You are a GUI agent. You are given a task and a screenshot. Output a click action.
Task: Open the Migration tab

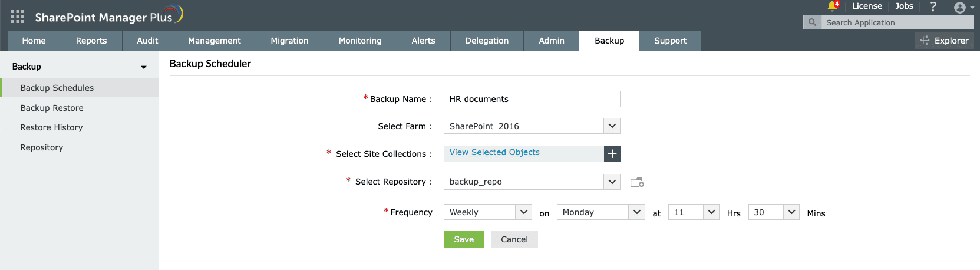tap(289, 41)
